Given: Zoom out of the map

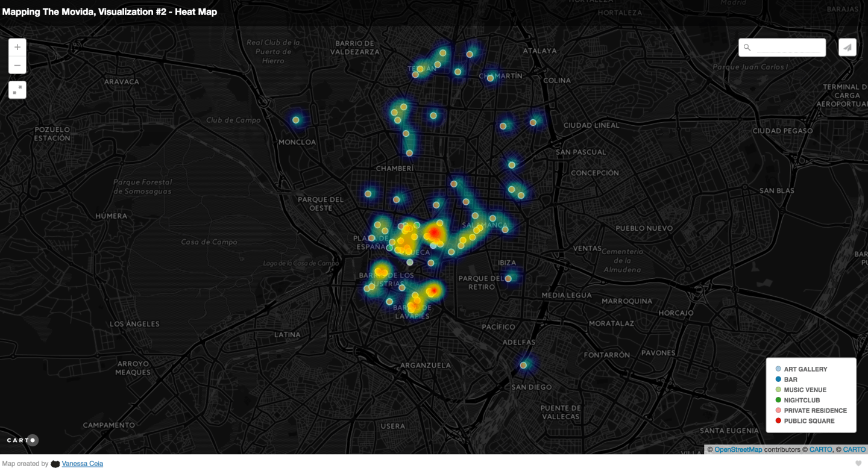Looking at the screenshot, I should click(17, 65).
